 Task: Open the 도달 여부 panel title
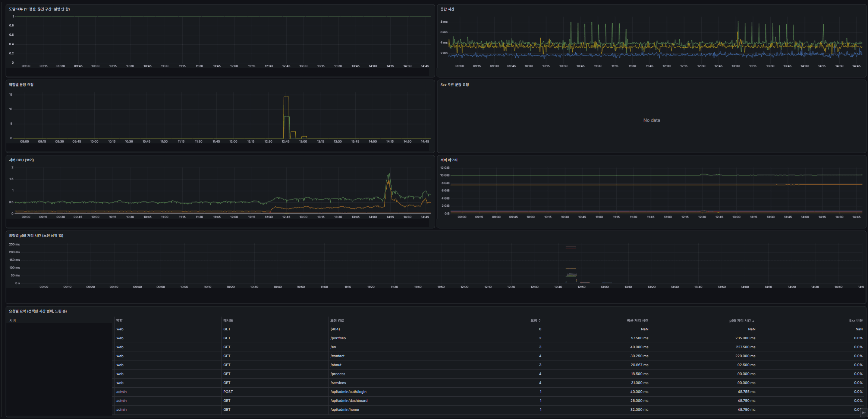pyautogui.click(x=39, y=9)
